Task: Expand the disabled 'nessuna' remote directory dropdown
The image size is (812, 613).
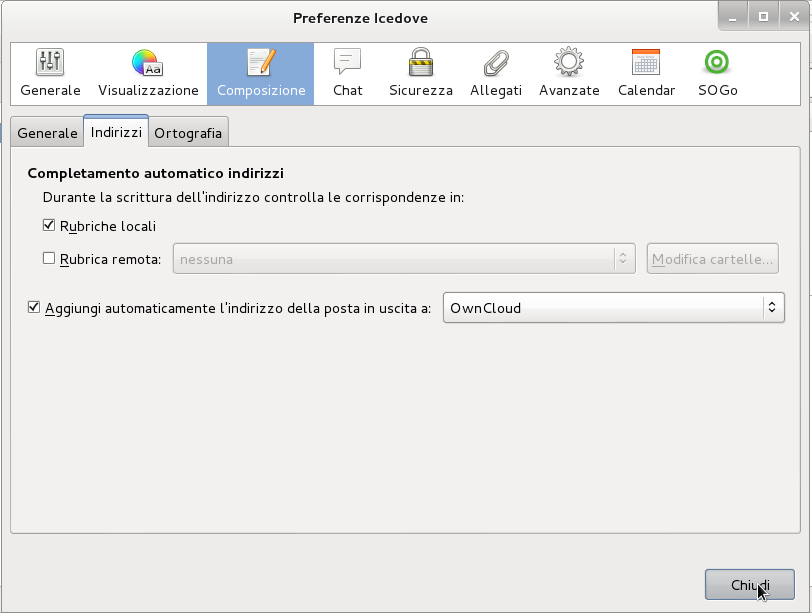Action: (x=404, y=259)
